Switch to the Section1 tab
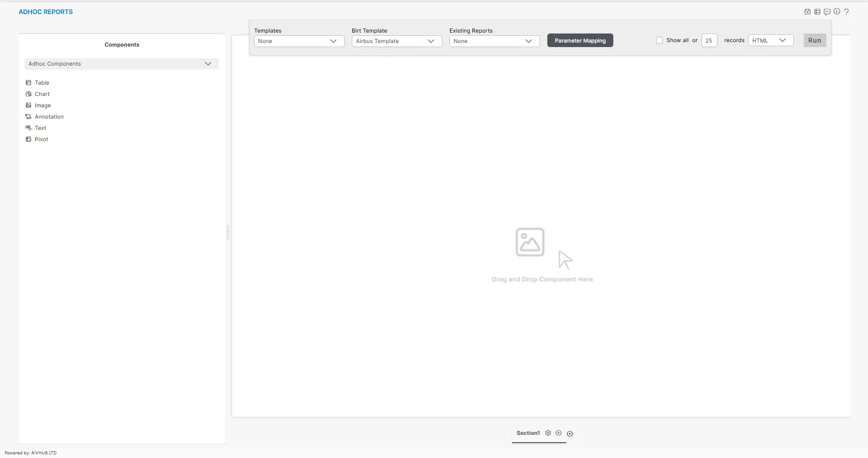Screen dimensions: 868x458 [x=528, y=433]
